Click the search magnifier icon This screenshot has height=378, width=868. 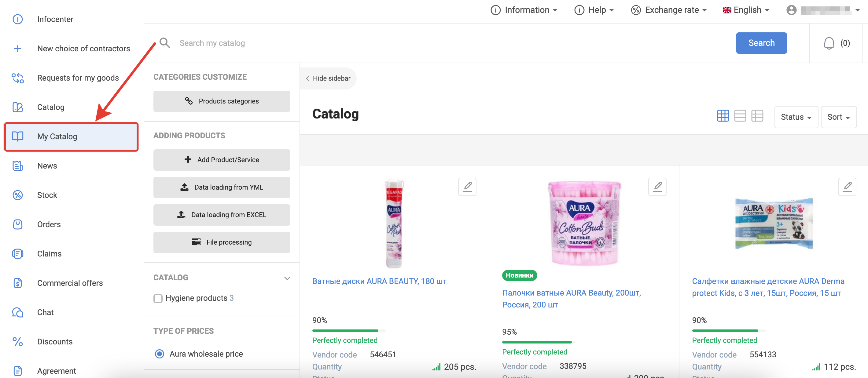coord(165,43)
